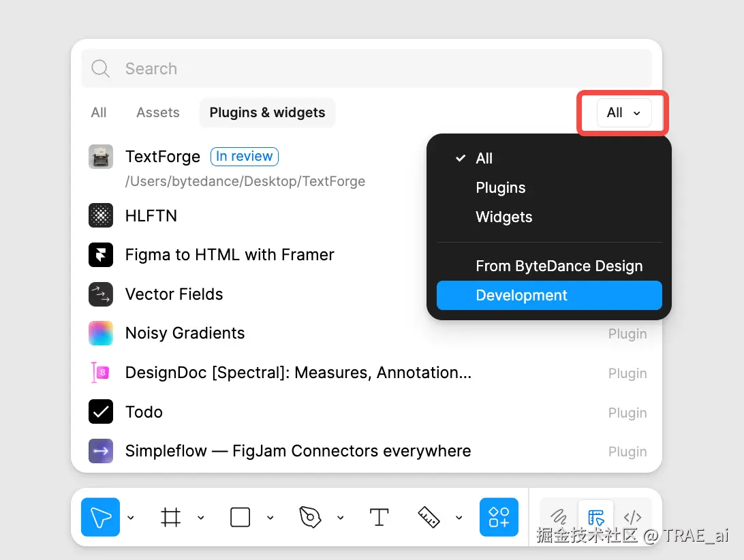Expand the Pen tool options chevron
The width and height of the screenshot is (744, 560).
click(x=340, y=518)
